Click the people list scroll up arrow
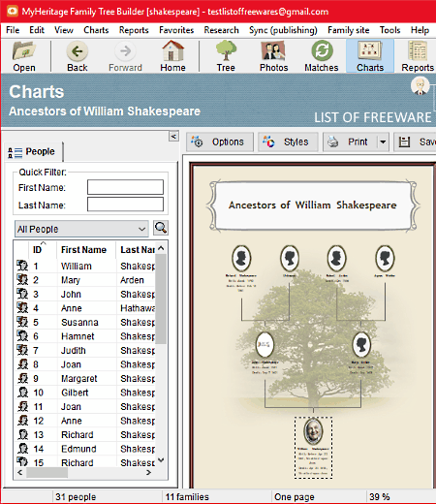436x504 pixels. (x=161, y=248)
